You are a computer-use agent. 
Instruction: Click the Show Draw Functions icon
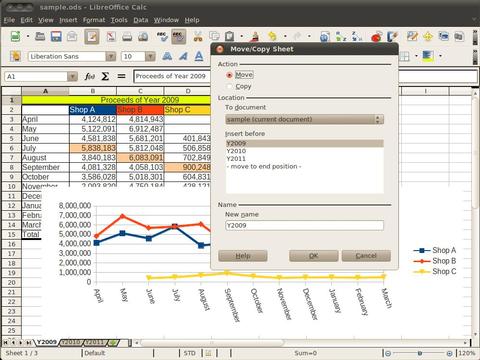[x=392, y=36]
